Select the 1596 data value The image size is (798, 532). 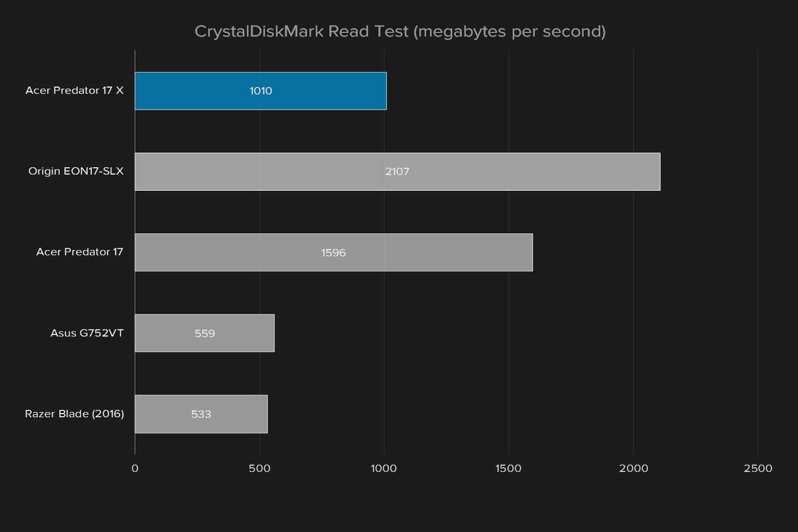(x=334, y=253)
